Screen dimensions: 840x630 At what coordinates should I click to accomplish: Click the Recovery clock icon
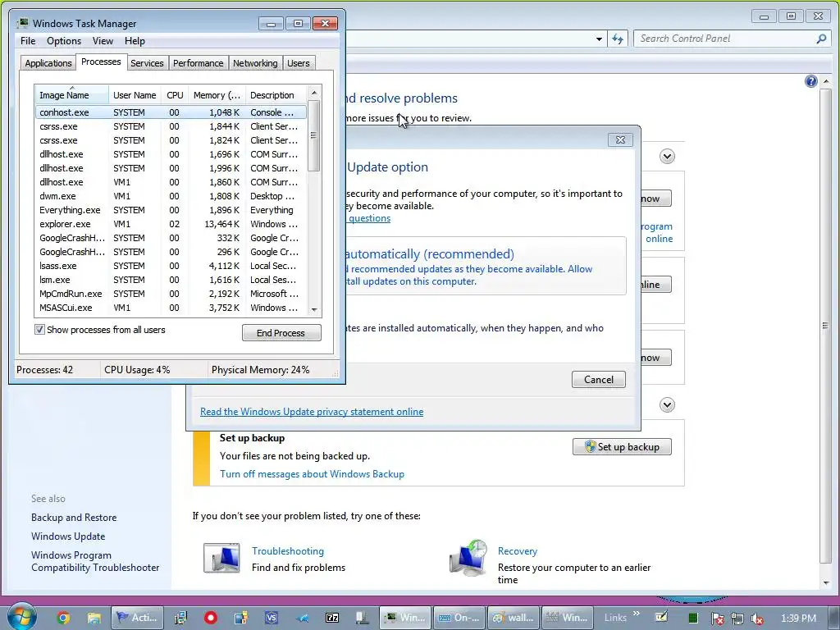(x=468, y=558)
